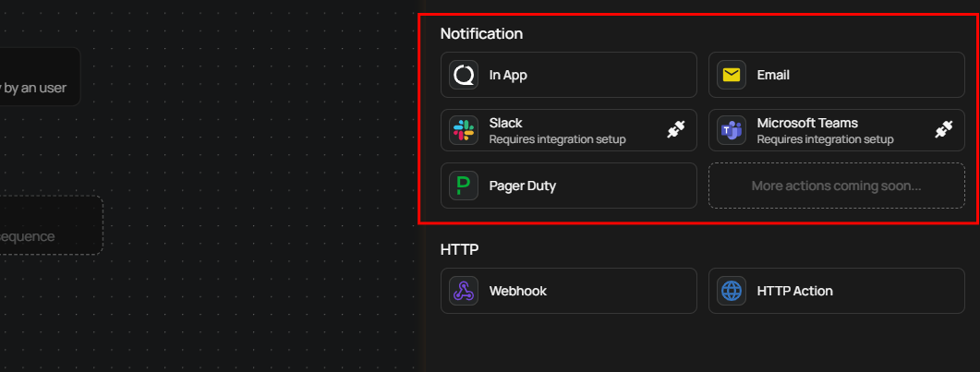Click the plug icon on Slack card
This screenshot has width=980, height=372.
tap(675, 129)
